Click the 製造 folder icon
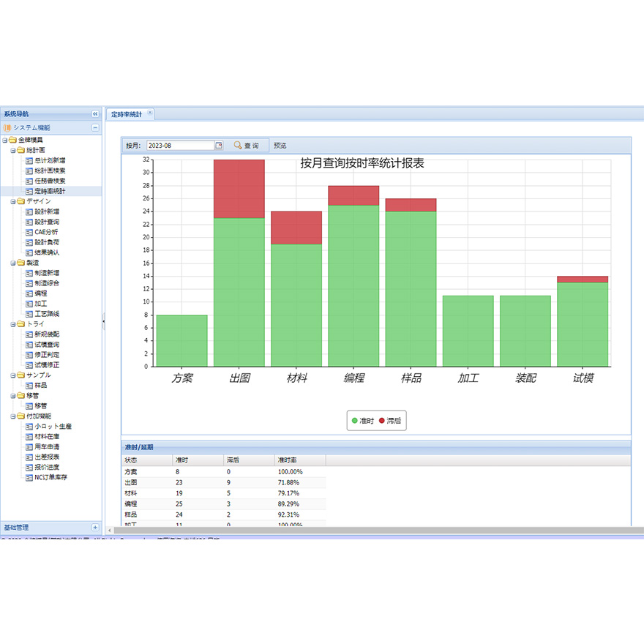Screen dimensions: 644x644 (x=21, y=263)
